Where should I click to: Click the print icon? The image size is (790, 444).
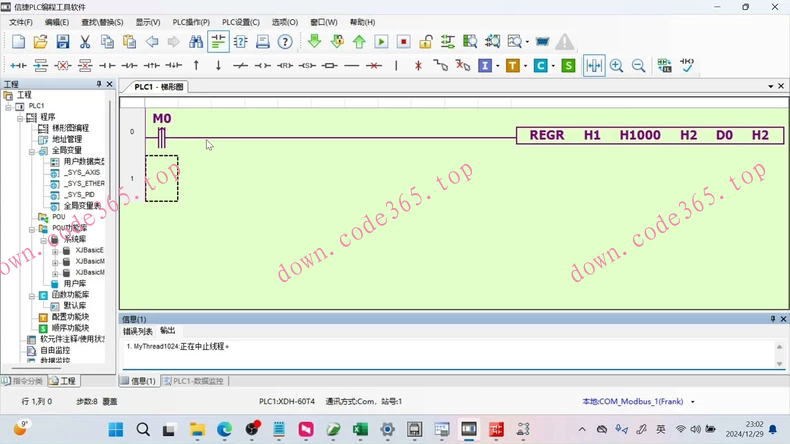(262, 41)
